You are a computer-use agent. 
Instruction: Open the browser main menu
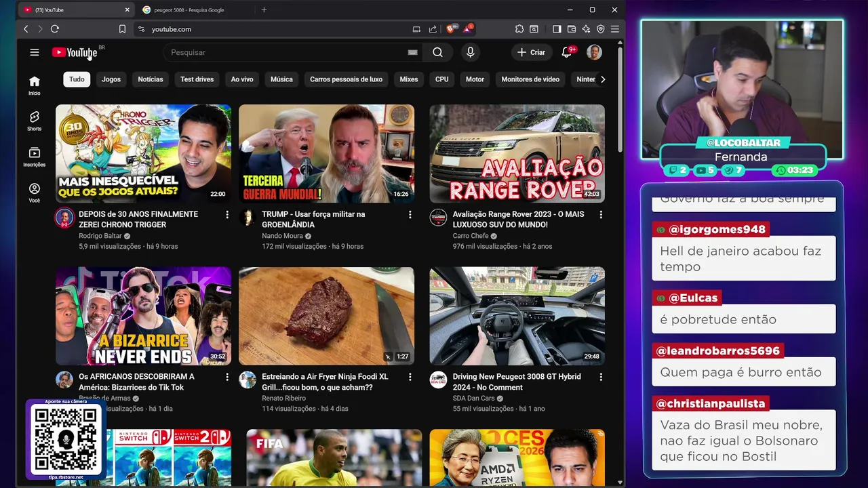tap(615, 29)
